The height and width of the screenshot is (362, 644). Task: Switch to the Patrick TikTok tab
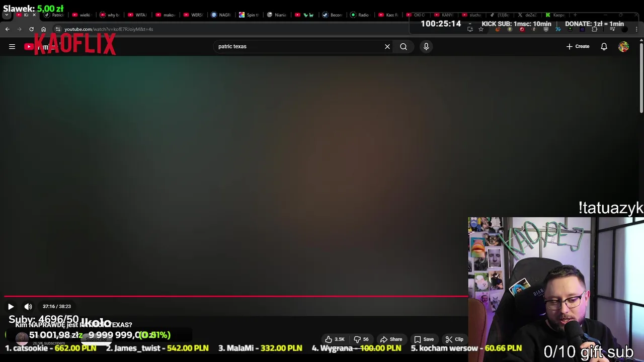click(54, 15)
